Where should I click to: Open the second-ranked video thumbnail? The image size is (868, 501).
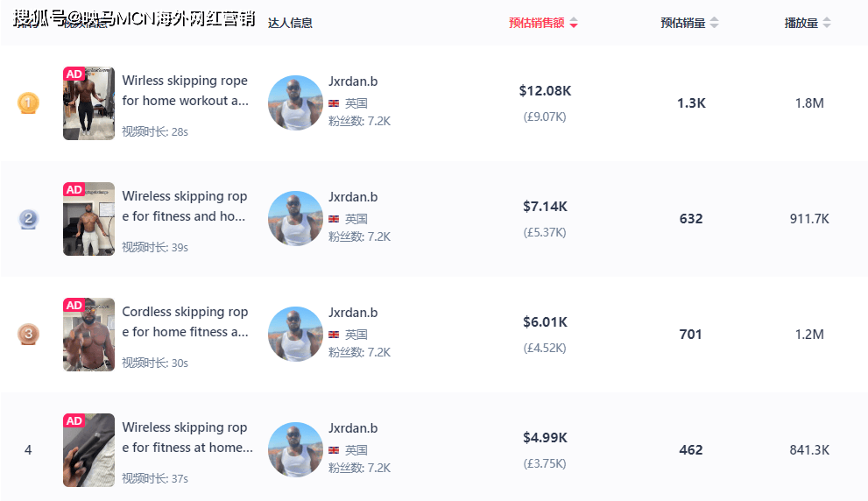[88, 219]
